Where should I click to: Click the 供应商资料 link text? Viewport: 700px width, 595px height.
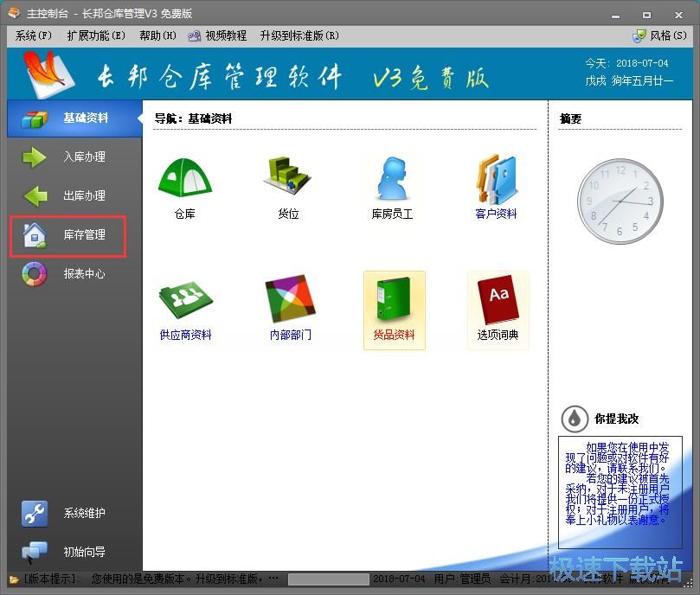[185, 336]
